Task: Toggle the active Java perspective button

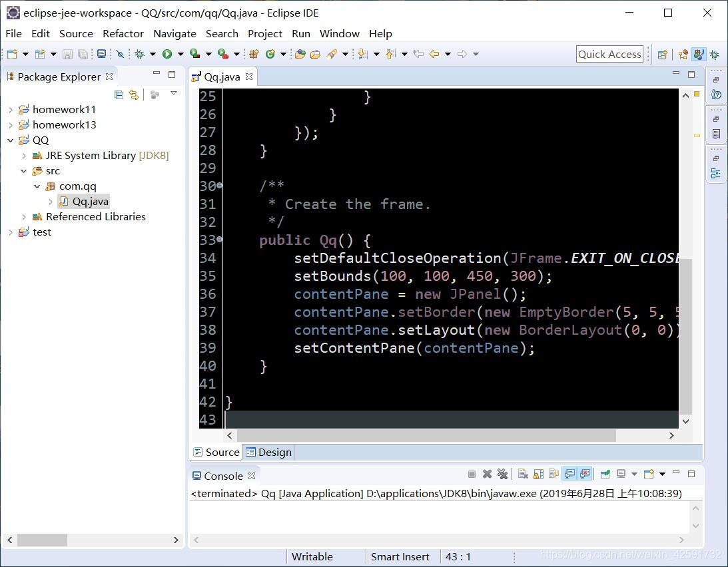Action: [x=699, y=55]
